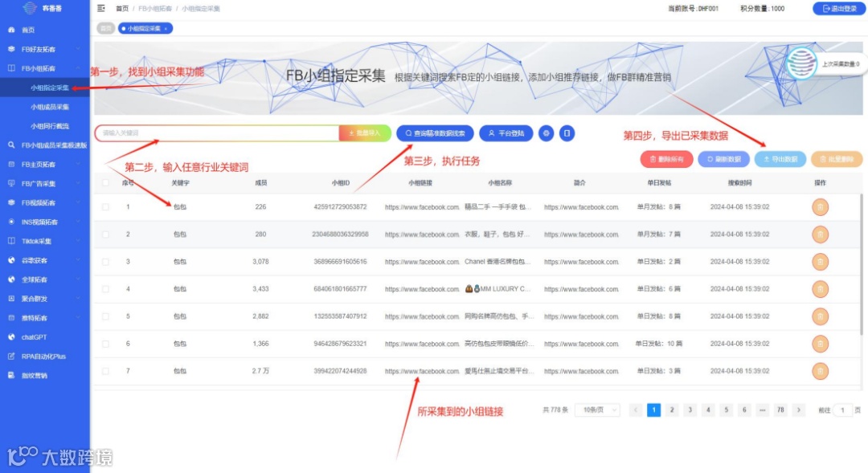Click the sidebar collapse hamburger icon
The height and width of the screenshot is (473, 868).
point(100,8)
